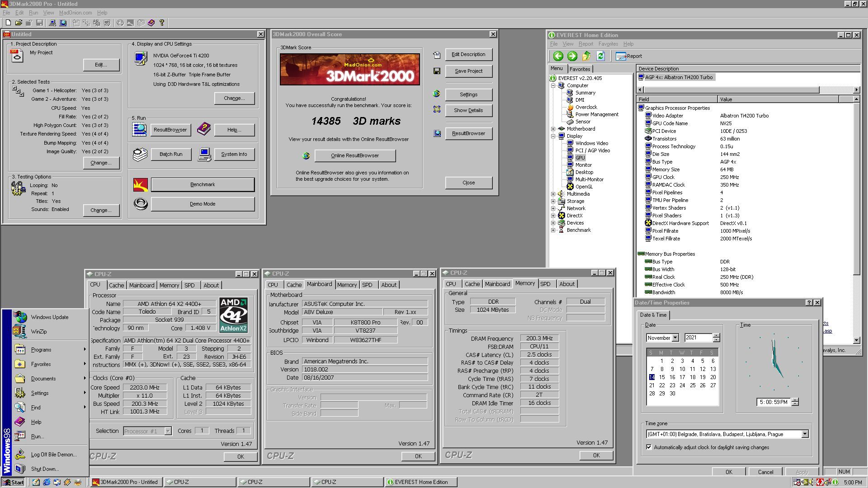The image size is (868, 488).
Task: Click the Open project folder icon in 3DMark toolbar
Action: 19,23
